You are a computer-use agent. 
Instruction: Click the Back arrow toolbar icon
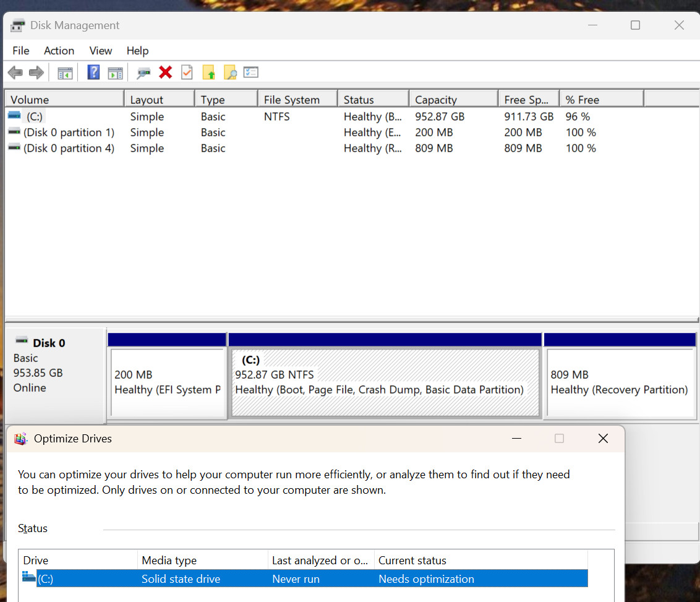click(x=15, y=72)
